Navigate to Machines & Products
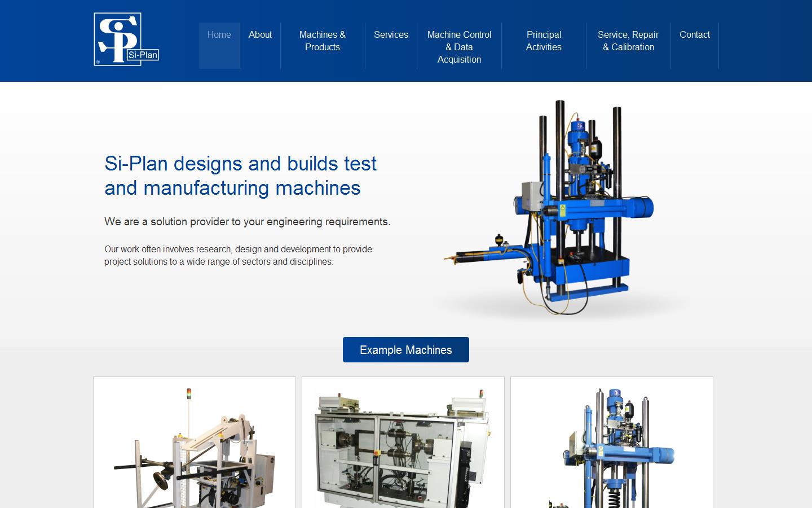Viewport: 812px width, 508px height. click(x=323, y=41)
